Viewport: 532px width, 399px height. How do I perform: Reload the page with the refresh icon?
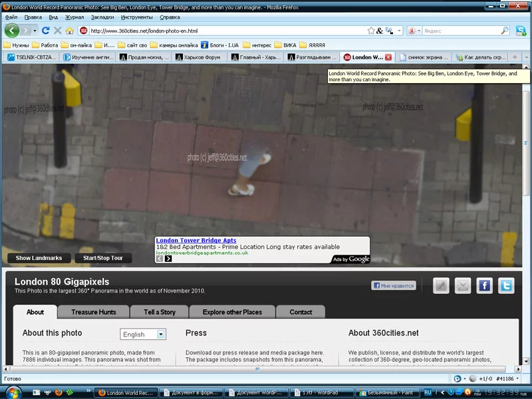46,31
